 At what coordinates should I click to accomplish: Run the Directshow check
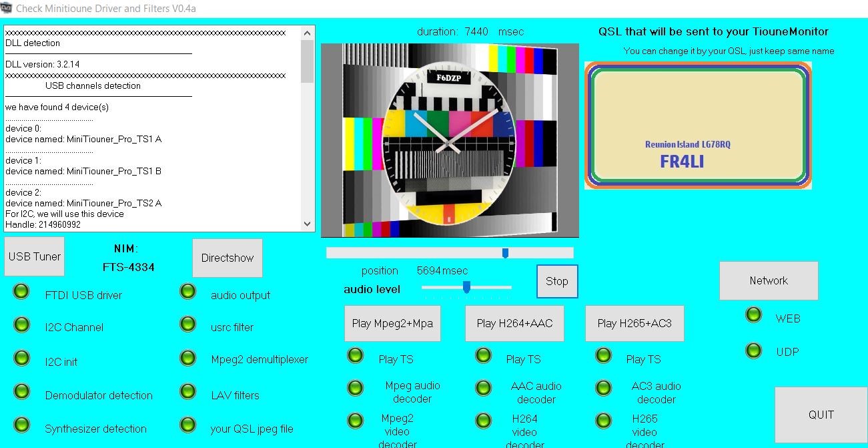tap(228, 258)
